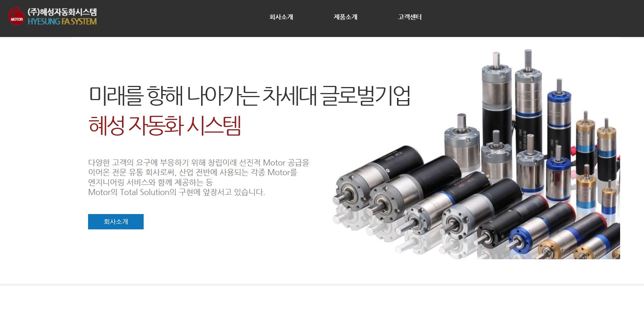Open the 제품소개 menu item

coord(346,17)
